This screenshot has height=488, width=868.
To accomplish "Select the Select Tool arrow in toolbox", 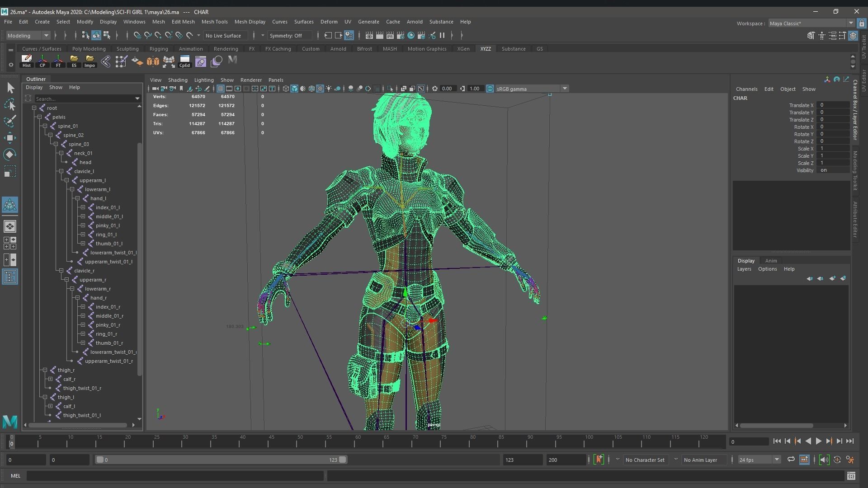I will pyautogui.click(x=10, y=88).
